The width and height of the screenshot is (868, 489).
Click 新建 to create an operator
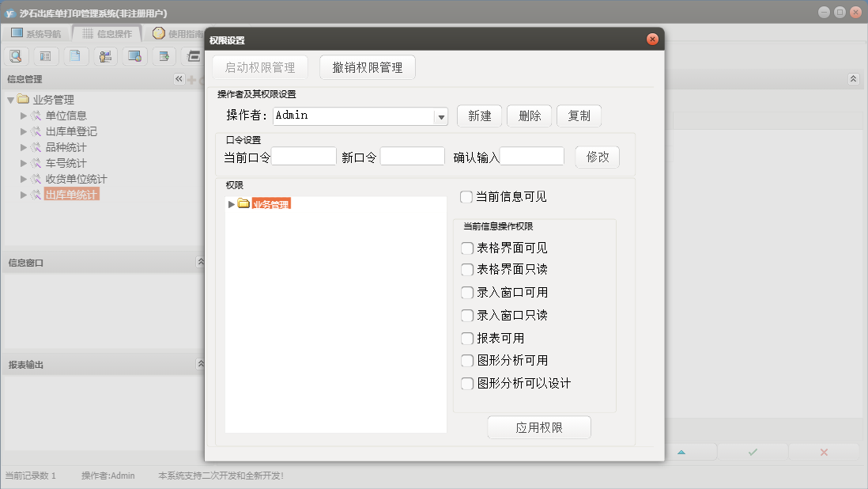click(x=479, y=116)
